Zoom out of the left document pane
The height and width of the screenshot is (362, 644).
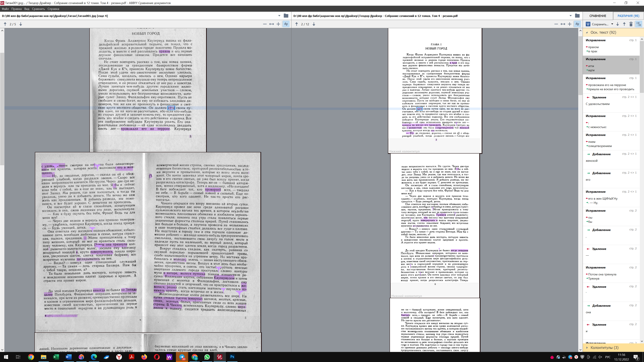click(x=265, y=24)
